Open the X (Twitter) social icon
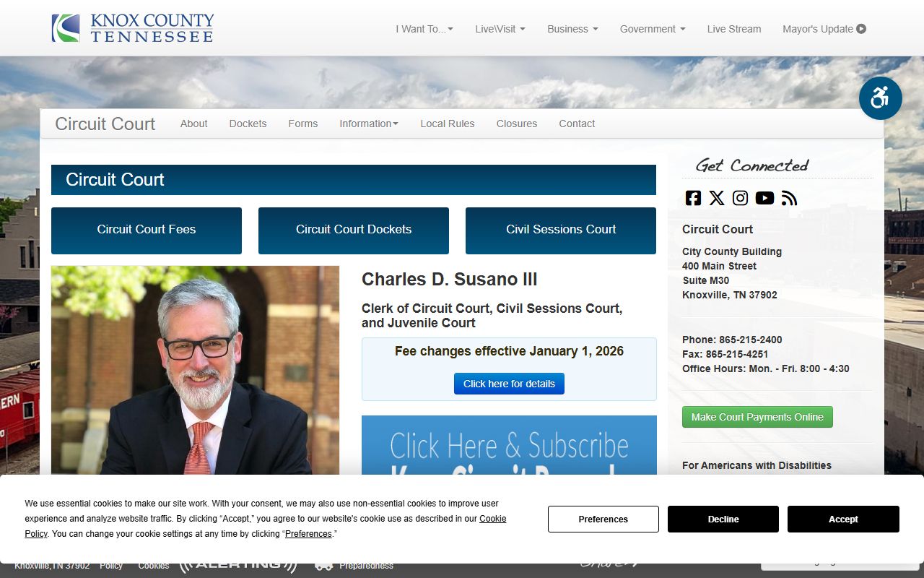 717,198
